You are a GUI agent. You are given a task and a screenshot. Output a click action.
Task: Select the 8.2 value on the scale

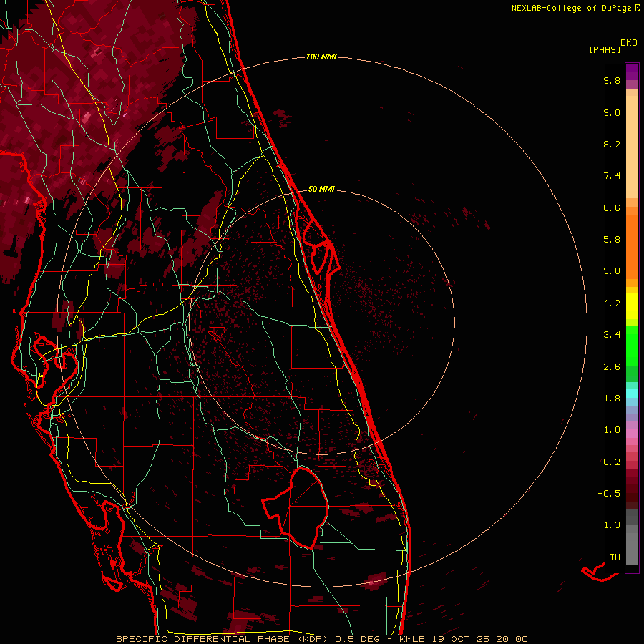(612, 144)
